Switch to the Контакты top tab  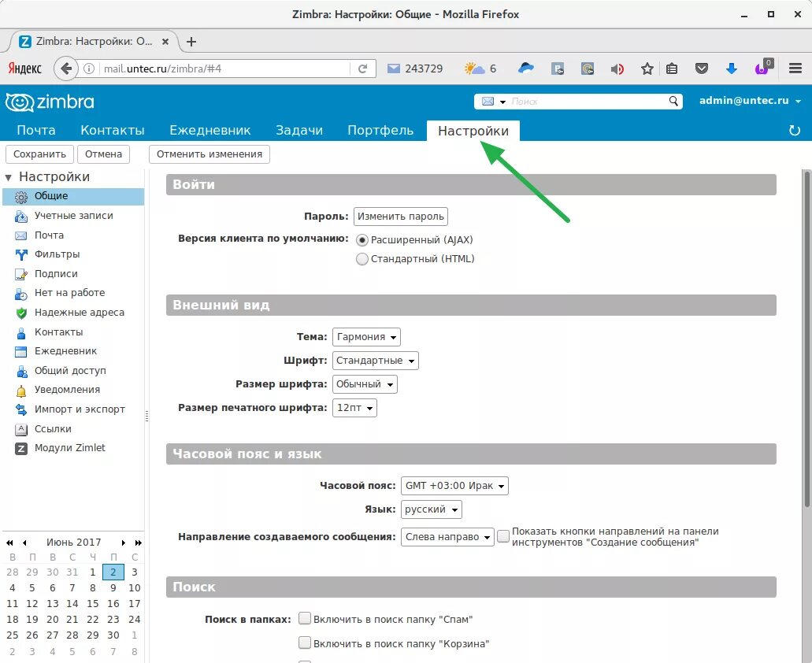point(113,131)
